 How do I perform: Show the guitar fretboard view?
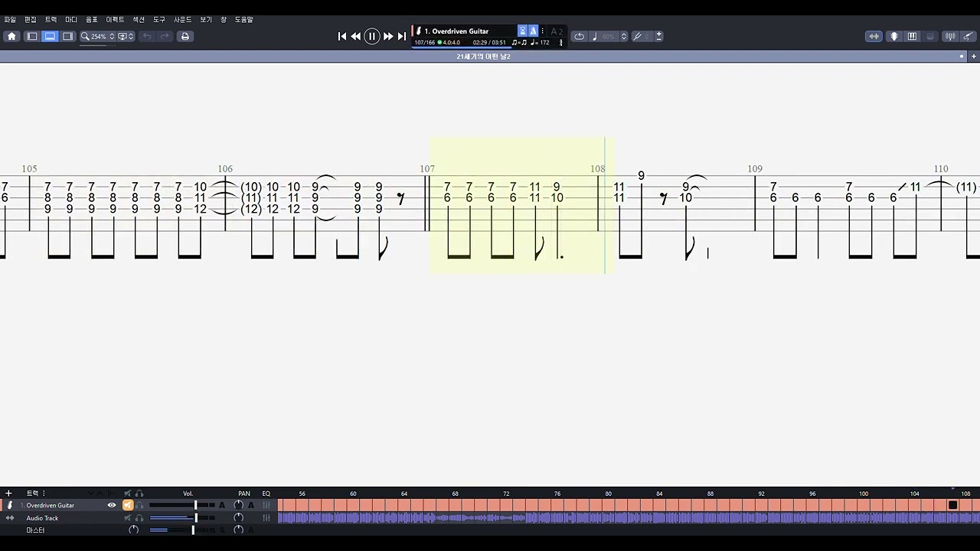893,36
